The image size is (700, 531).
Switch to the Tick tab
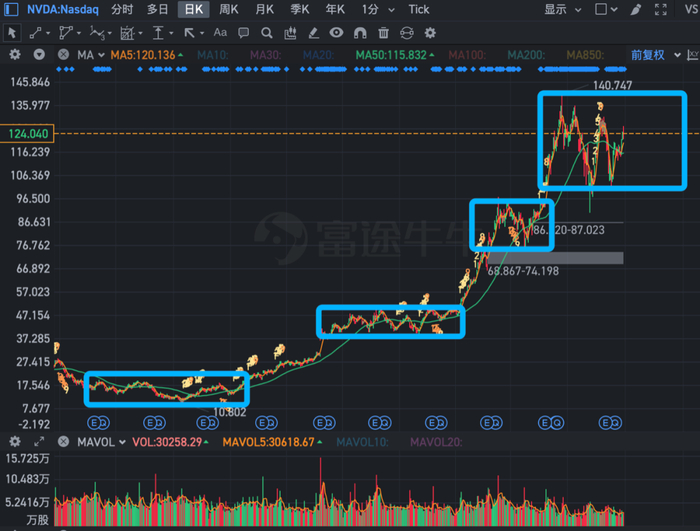point(419,9)
